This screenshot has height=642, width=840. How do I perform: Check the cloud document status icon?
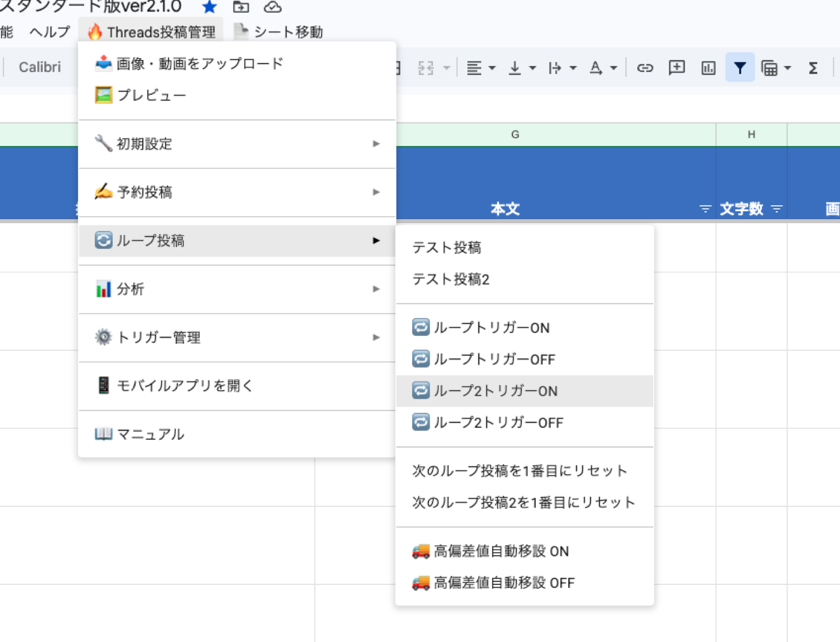[x=272, y=7]
